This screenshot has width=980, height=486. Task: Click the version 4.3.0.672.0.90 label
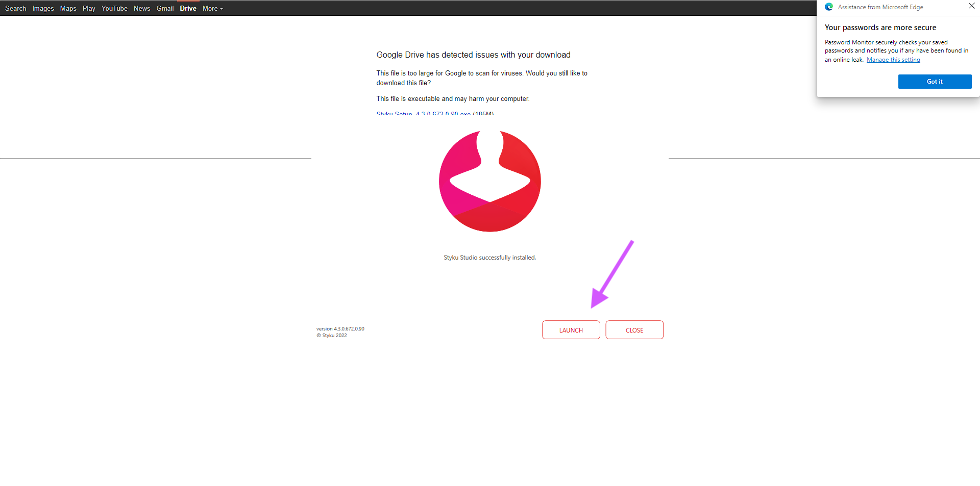click(340, 329)
